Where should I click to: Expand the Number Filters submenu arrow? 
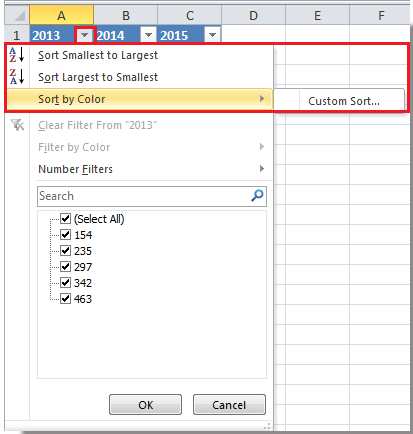point(262,169)
